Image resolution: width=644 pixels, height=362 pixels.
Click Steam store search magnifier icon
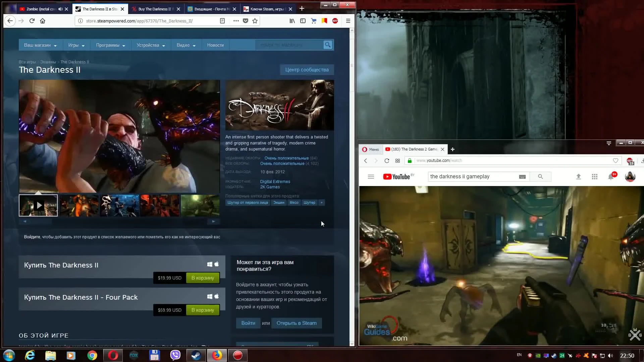click(x=327, y=45)
